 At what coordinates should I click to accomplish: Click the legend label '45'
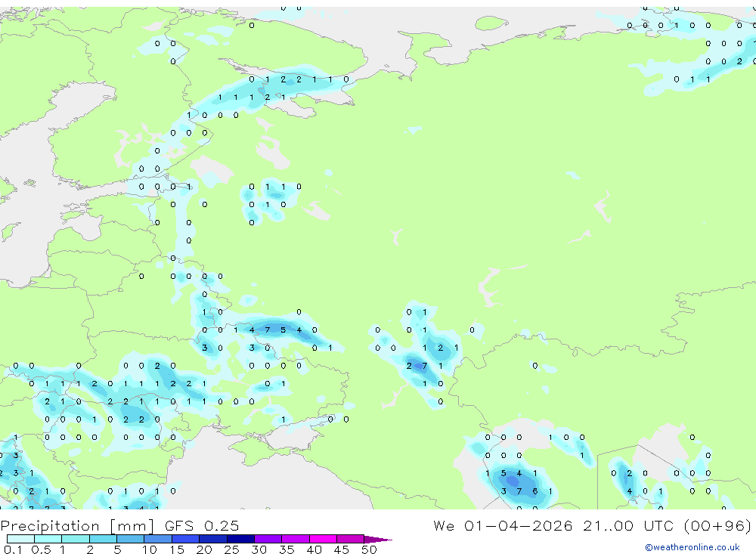[342, 549]
